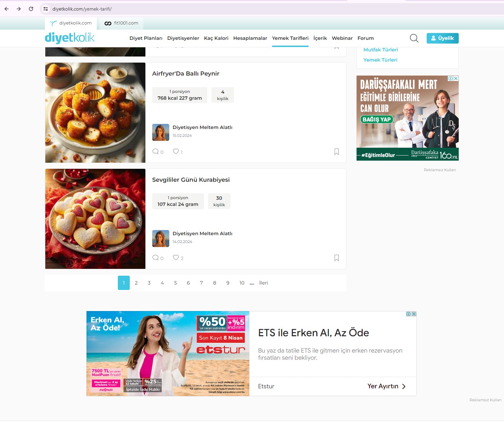Open the Mutfak Türleri link
This screenshot has width=504, height=422.
pyautogui.click(x=380, y=50)
